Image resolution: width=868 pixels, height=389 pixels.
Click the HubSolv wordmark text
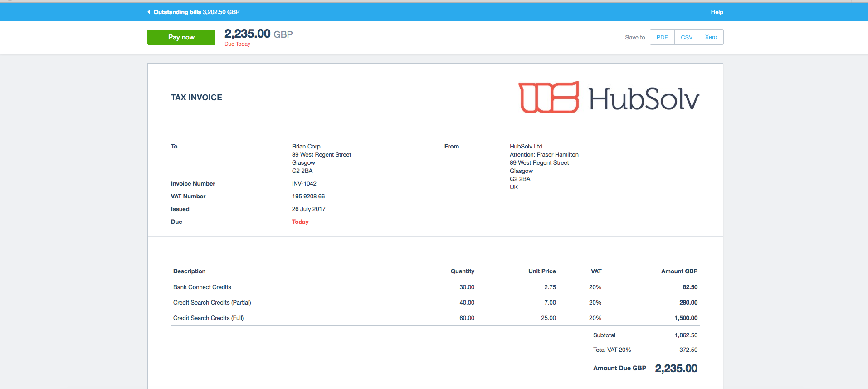pyautogui.click(x=644, y=99)
